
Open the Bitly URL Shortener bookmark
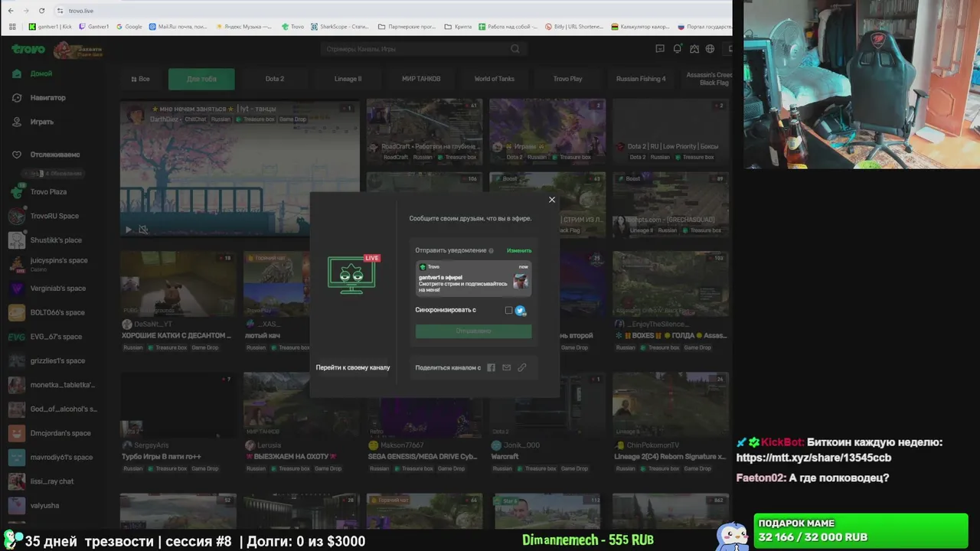(x=574, y=27)
